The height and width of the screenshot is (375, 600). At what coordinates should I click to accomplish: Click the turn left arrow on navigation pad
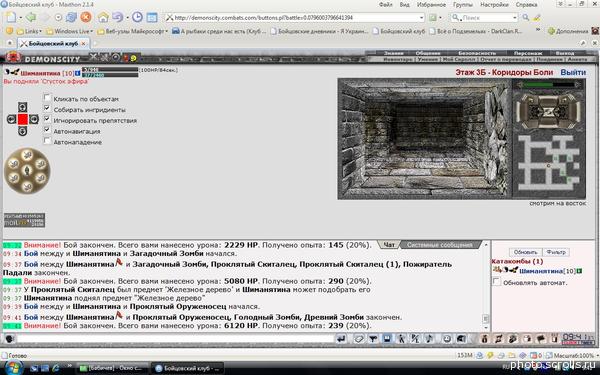pyautogui.click(x=11, y=119)
